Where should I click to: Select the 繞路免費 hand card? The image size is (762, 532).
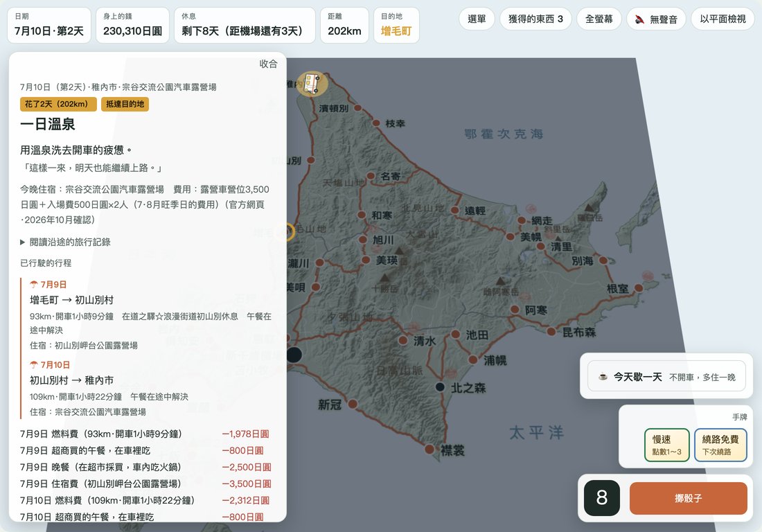pos(720,445)
